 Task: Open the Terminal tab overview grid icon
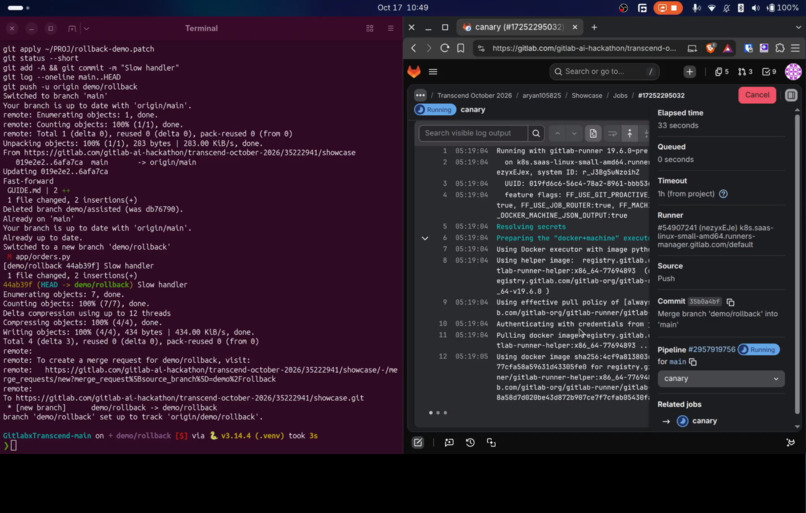point(370,28)
